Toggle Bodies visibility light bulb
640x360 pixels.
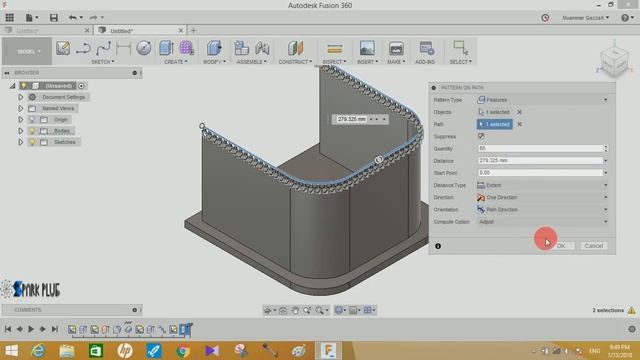[32, 131]
